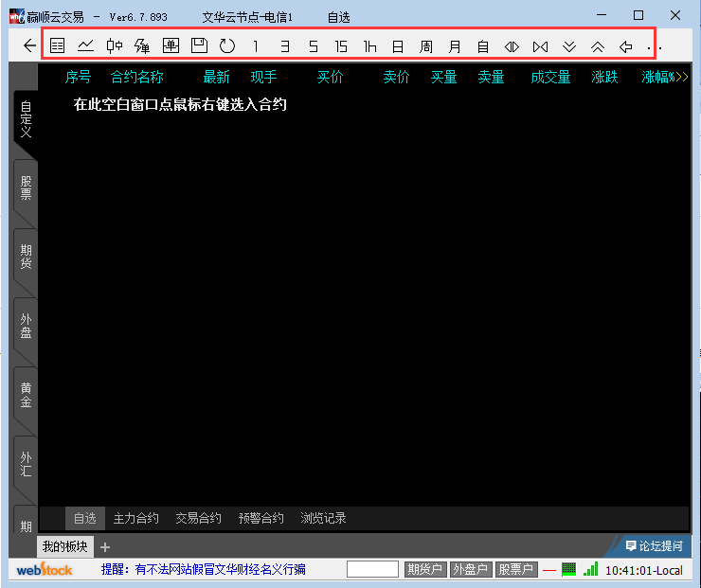
Task: Click the refresh circular arrow icon
Action: (226, 45)
